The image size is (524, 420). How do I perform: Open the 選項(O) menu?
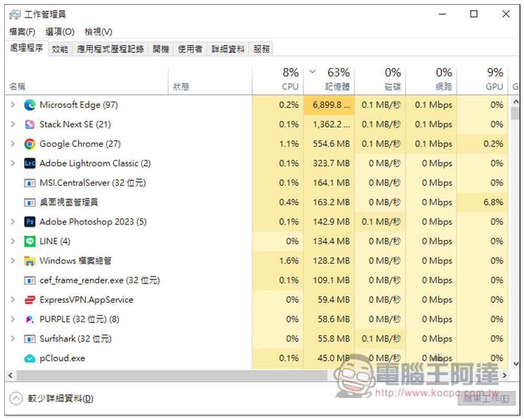click(x=60, y=32)
